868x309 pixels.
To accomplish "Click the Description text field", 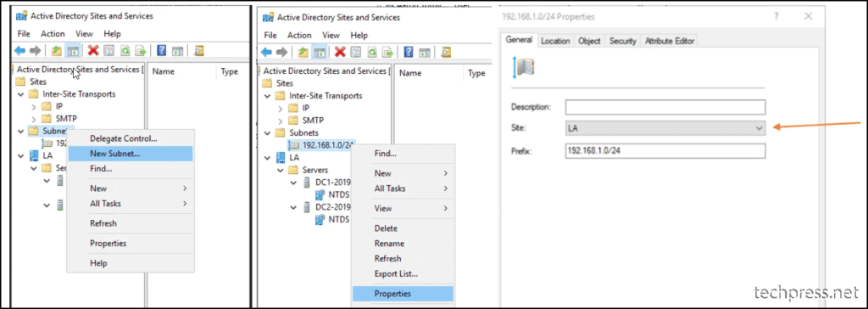I will (665, 106).
